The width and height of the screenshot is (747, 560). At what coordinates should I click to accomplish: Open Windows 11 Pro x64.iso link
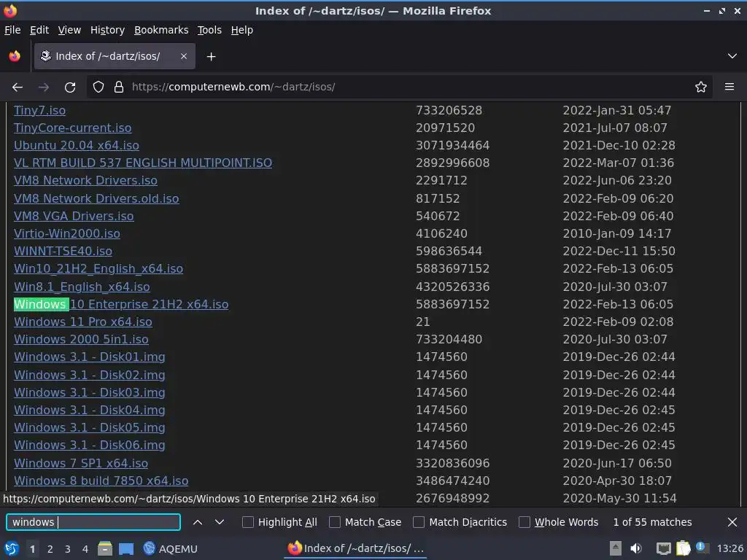point(83,322)
